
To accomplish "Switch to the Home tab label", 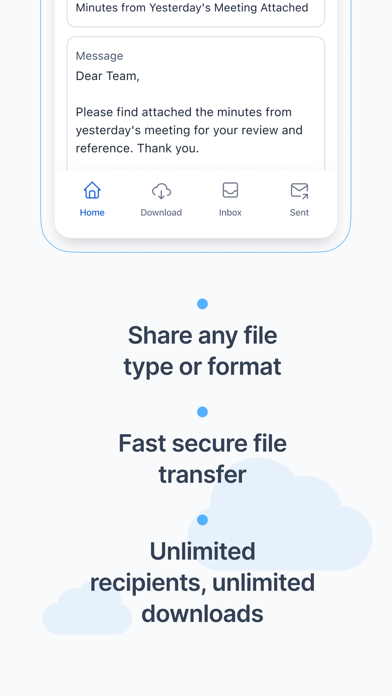I will pyautogui.click(x=92, y=213).
